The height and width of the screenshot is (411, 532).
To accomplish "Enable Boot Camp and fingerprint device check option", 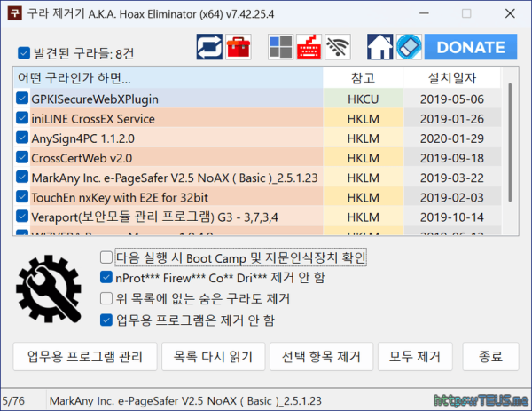I will [107, 257].
